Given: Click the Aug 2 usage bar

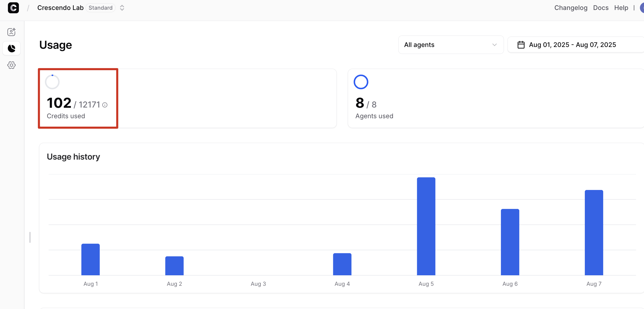Looking at the screenshot, I should click(175, 266).
